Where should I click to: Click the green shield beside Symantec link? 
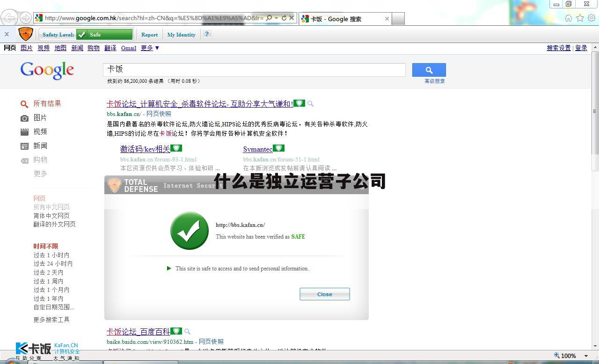(278, 148)
